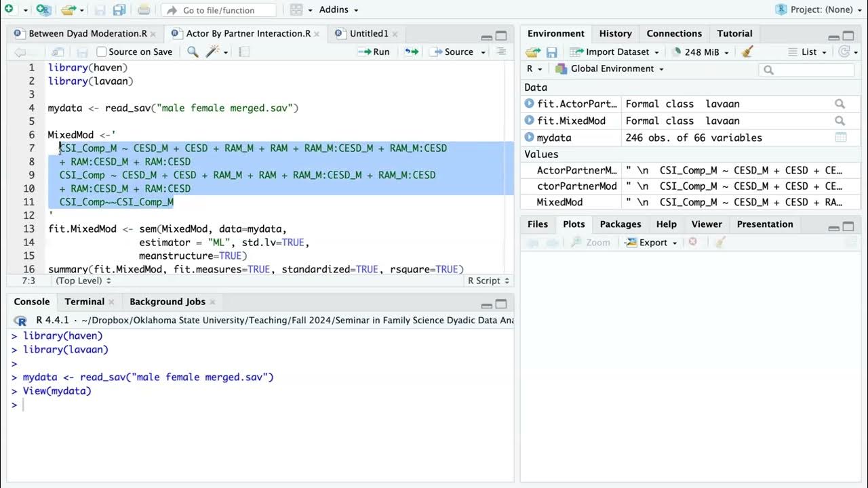The height and width of the screenshot is (488, 868).
Task: Click the Go to file/function field
Action: (x=218, y=10)
